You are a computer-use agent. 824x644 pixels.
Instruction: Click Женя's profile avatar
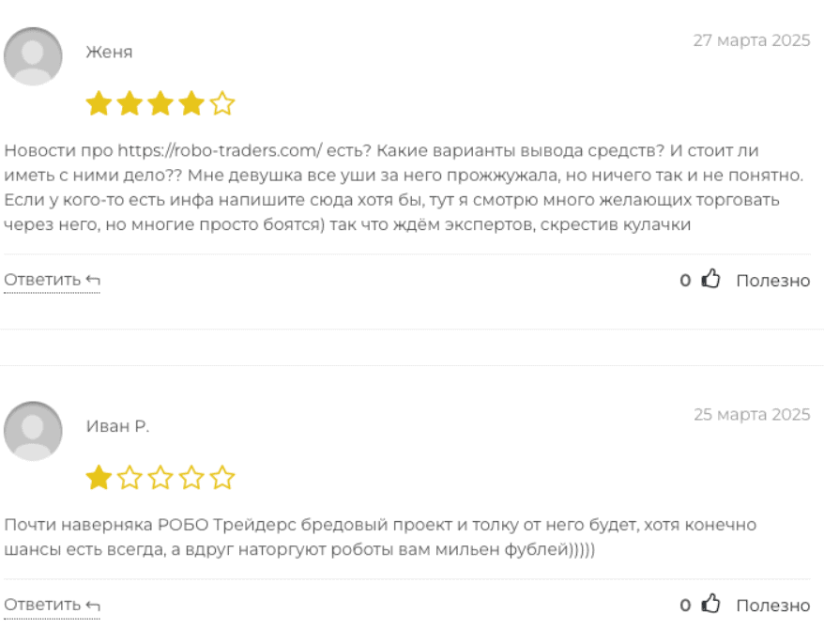(x=33, y=56)
